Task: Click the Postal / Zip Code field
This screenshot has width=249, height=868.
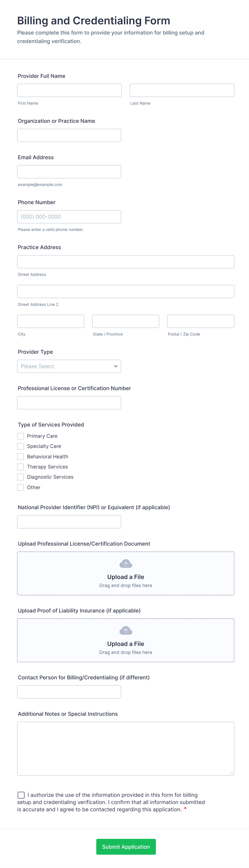Action: (x=201, y=321)
